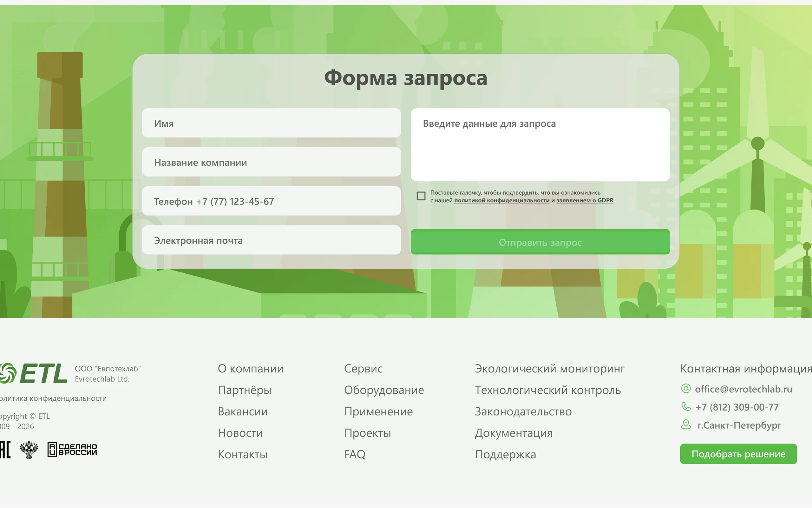Click the request data text area

click(540, 145)
